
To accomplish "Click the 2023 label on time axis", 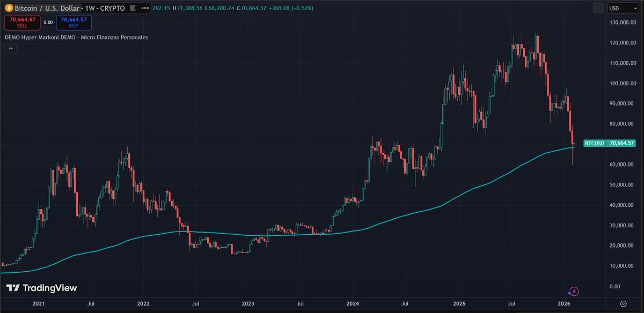I will [x=248, y=303].
